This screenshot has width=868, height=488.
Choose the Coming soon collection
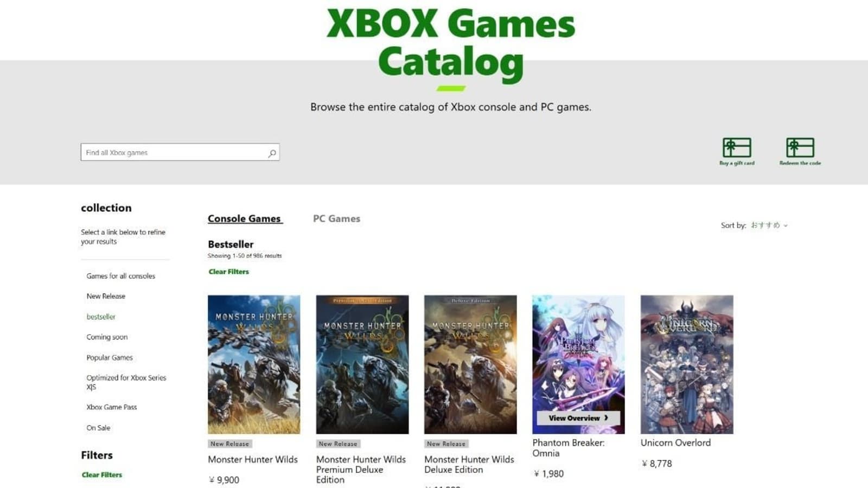(107, 337)
